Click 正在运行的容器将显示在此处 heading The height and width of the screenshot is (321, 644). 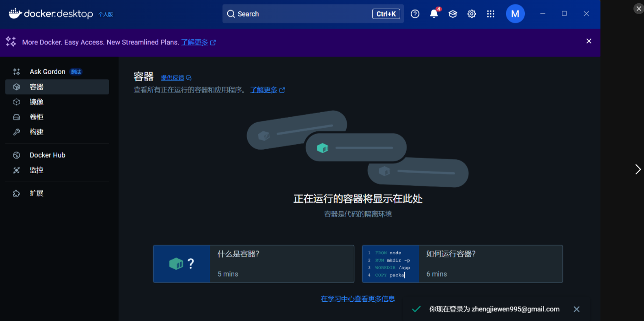click(358, 199)
